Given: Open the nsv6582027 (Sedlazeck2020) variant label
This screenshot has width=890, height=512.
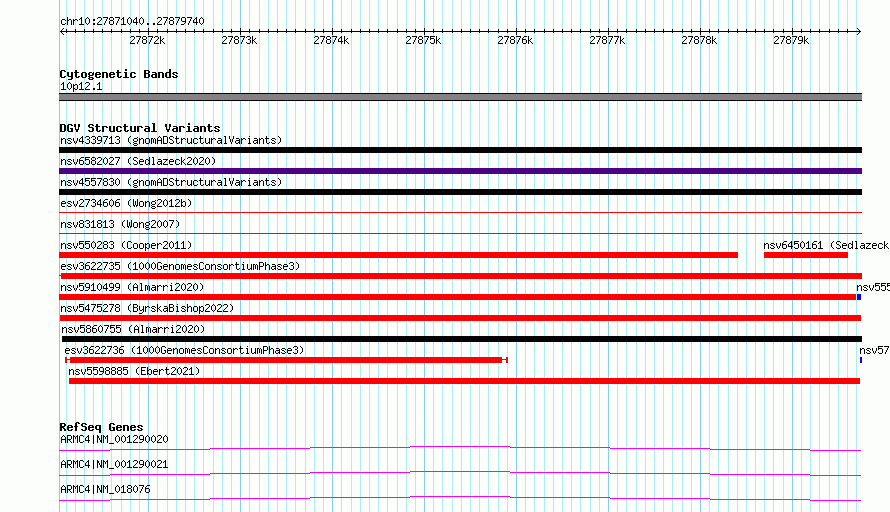Looking at the screenshot, I should [x=138, y=161].
